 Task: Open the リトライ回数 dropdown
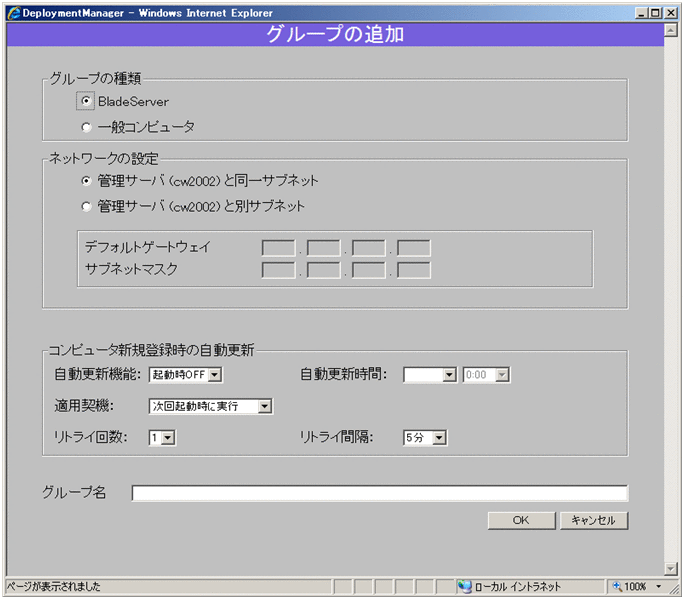(162, 437)
